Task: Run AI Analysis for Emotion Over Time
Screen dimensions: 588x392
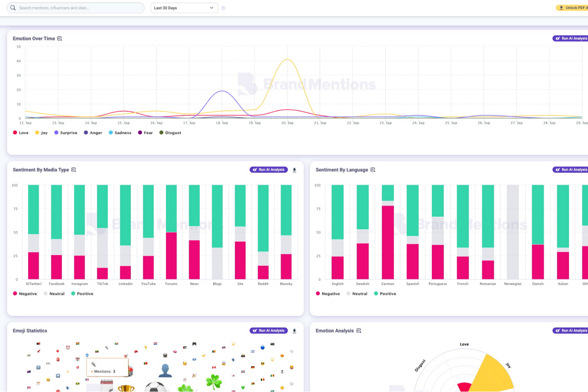Action: tap(571, 39)
